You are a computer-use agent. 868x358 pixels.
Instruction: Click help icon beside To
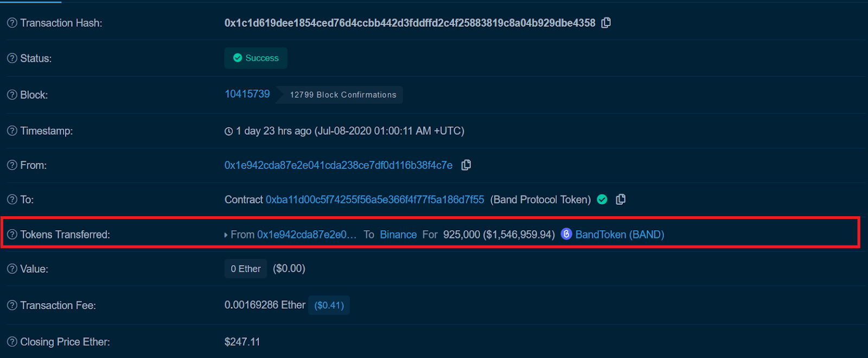pyautogui.click(x=12, y=199)
